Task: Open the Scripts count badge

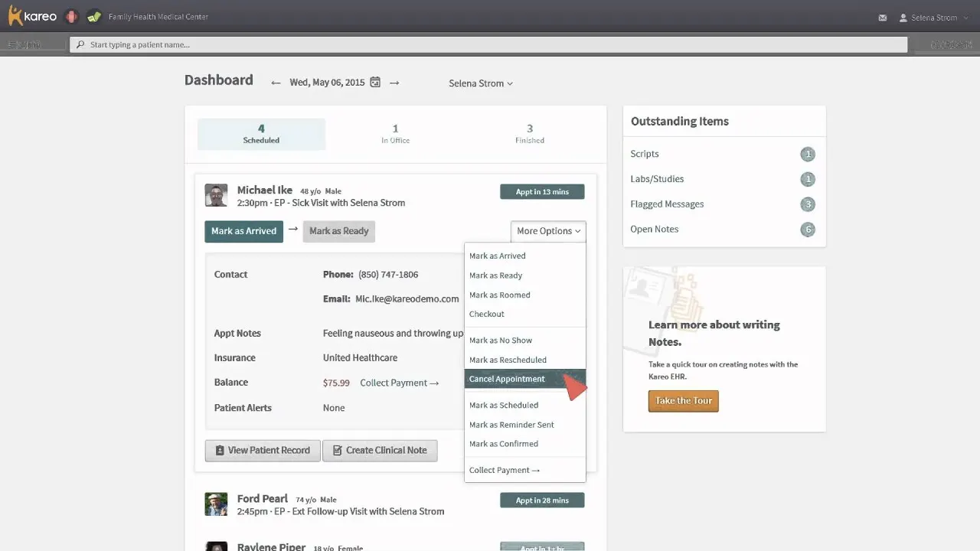Action: 808,154
